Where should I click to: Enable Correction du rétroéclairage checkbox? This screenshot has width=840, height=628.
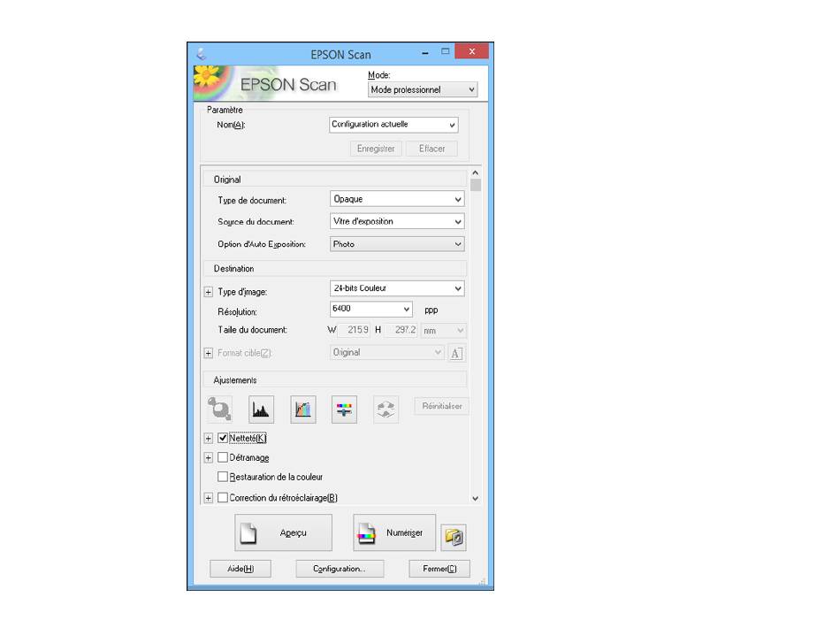(223, 497)
